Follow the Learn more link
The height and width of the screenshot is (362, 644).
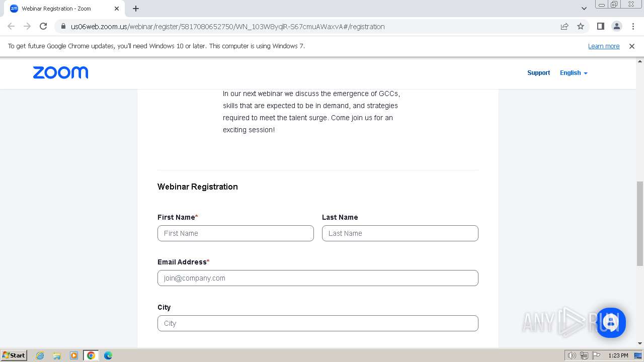(x=604, y=46)
